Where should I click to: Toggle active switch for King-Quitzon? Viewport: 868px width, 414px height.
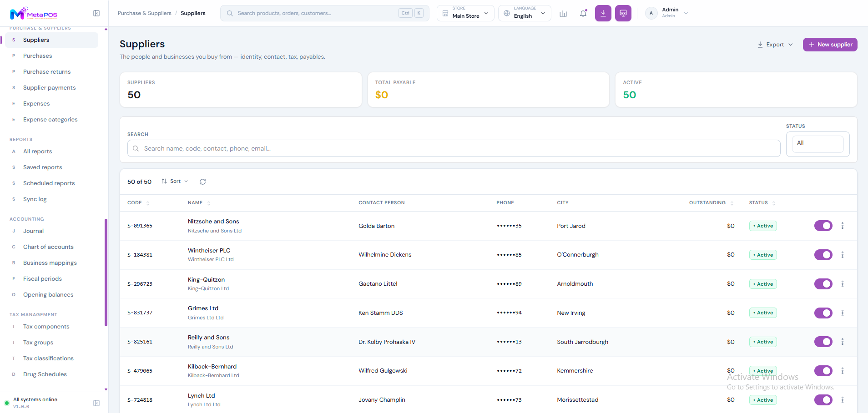[x=823, y=284]
